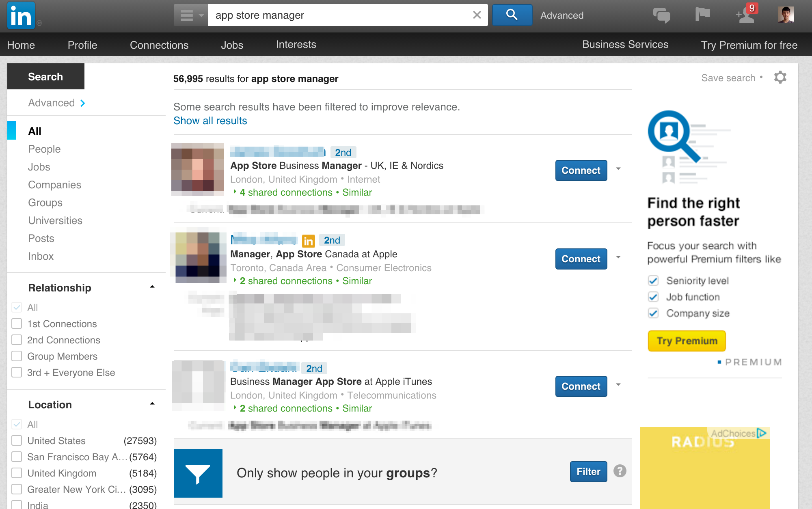Open the notifications flag icon

[702, 15]
